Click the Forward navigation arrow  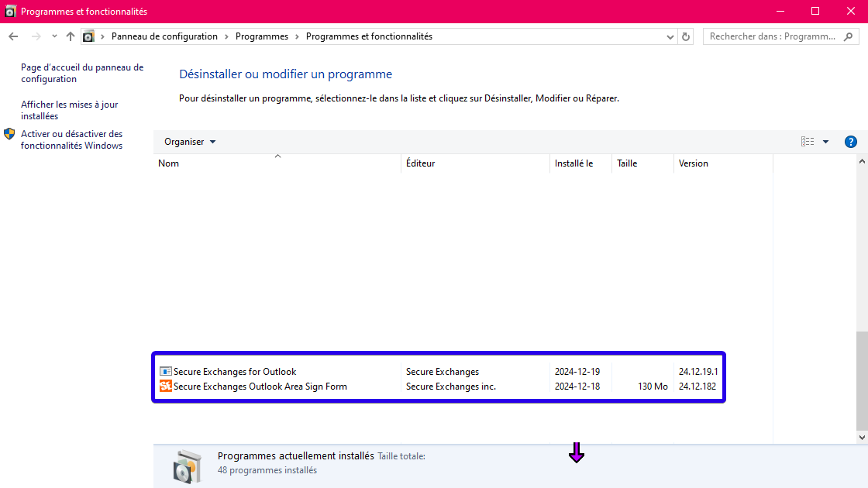click(x=36, y=36)
